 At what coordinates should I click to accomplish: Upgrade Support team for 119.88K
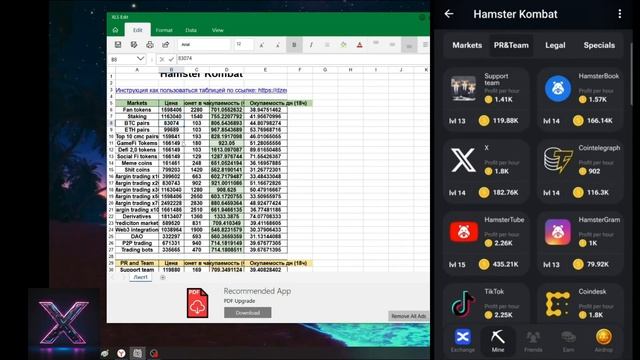(x=498, y=121)
